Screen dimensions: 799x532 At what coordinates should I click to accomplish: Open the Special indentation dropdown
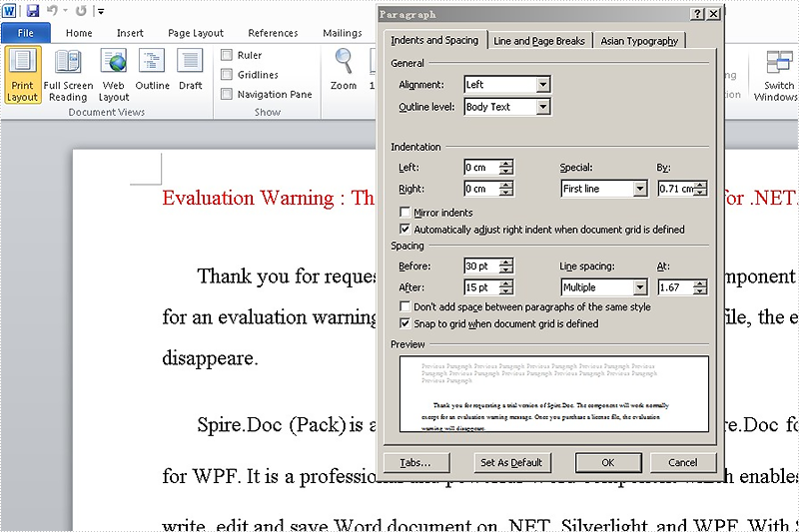(640, 189)
